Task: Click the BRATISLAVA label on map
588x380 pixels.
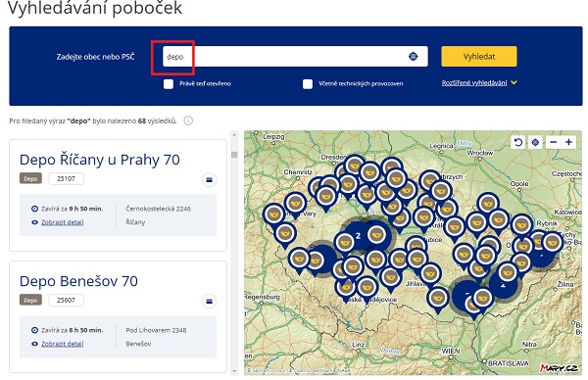Action: 508,363
